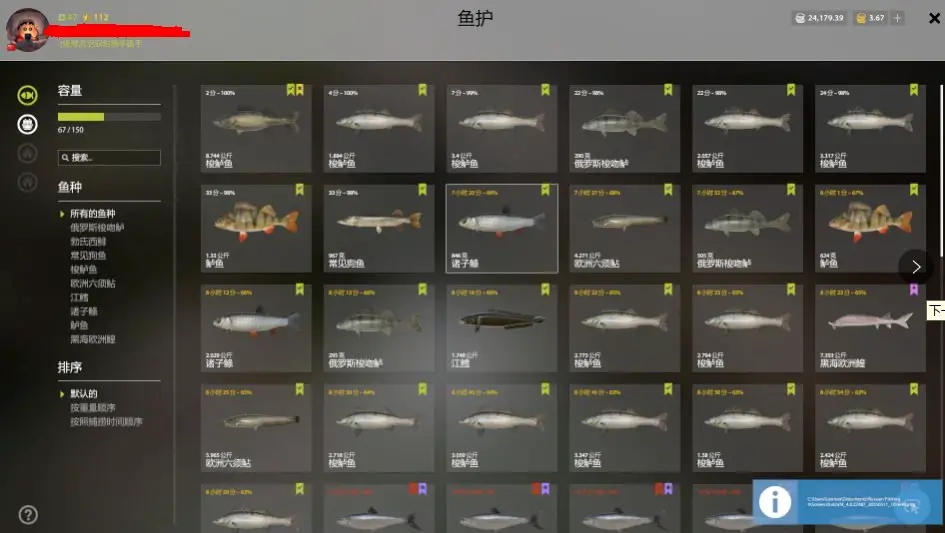Click the 67/150 capacity bar
The image size is (945, 533).
click(x=109, y=116)
